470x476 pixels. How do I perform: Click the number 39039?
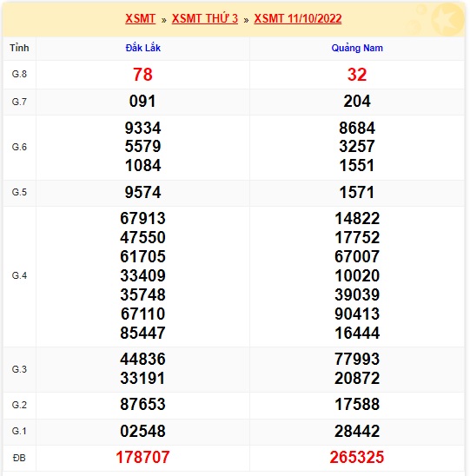tap(357, 294)
